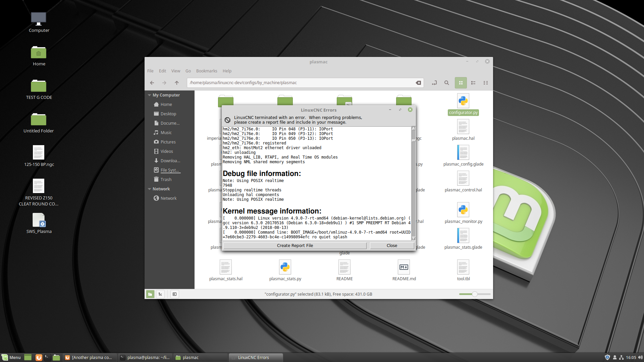The height and width of the screenshot is (362, 644).
Task: Select Documents in the sidebar
Action: pyautogui.click(x=170, y=123)
